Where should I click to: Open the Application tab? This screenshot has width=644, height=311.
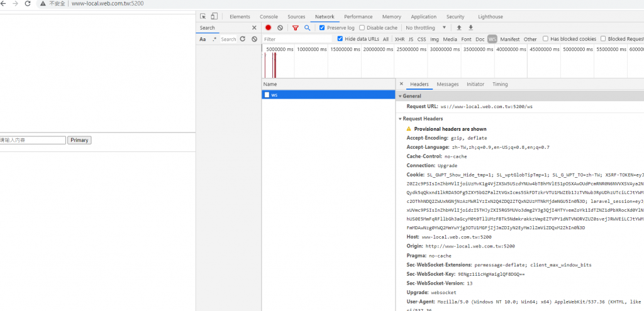click(x=423, y=17)
